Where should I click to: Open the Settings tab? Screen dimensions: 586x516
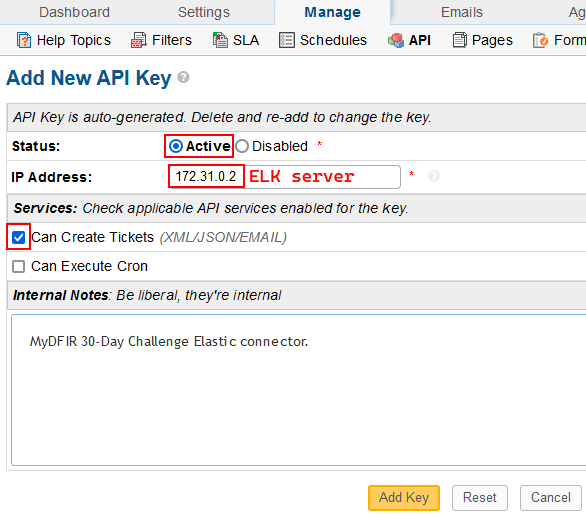[204, 12]
